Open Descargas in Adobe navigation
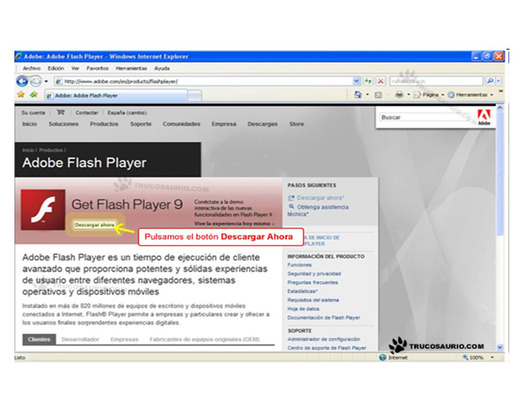 click(263, 124)
